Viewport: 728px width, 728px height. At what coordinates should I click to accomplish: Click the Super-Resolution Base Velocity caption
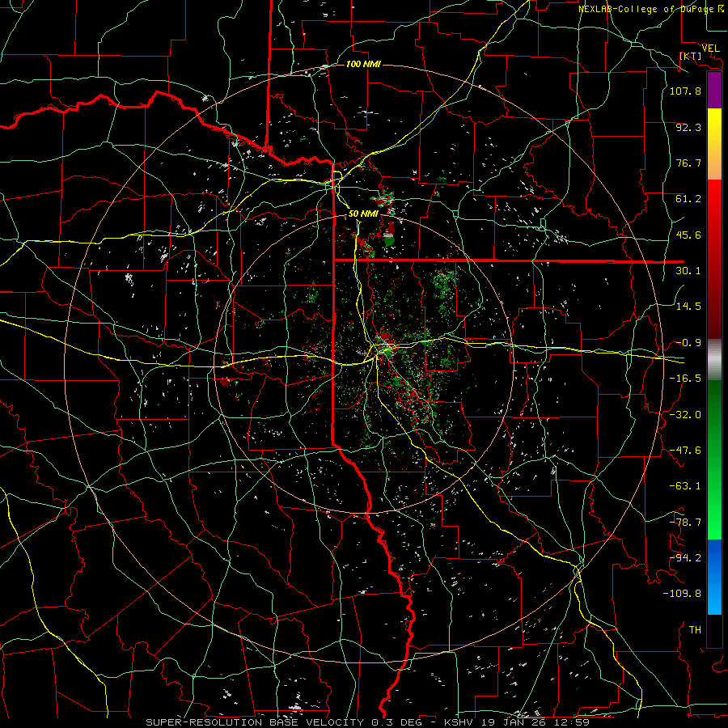pyautogui.click(x=367, y=722)
